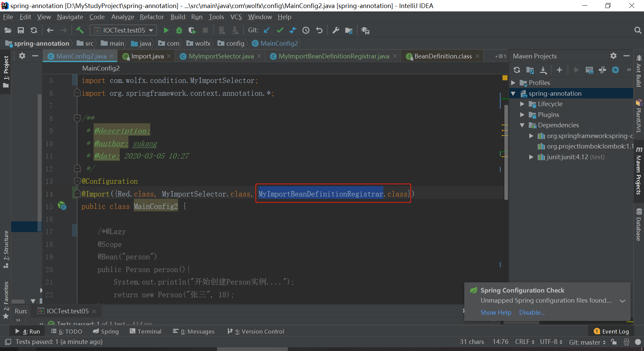Reimport all Maven projects icon

[x=517, y=70]
